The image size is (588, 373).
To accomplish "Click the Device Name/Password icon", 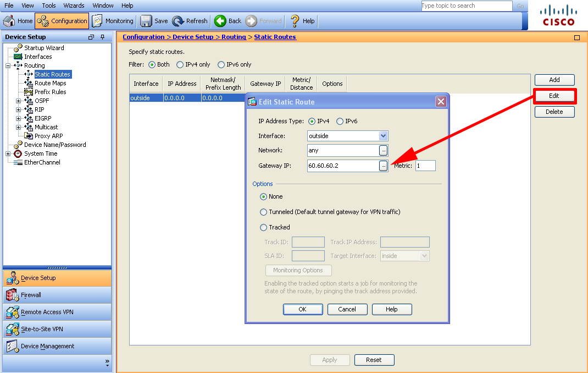I will (x=18, y=145).
